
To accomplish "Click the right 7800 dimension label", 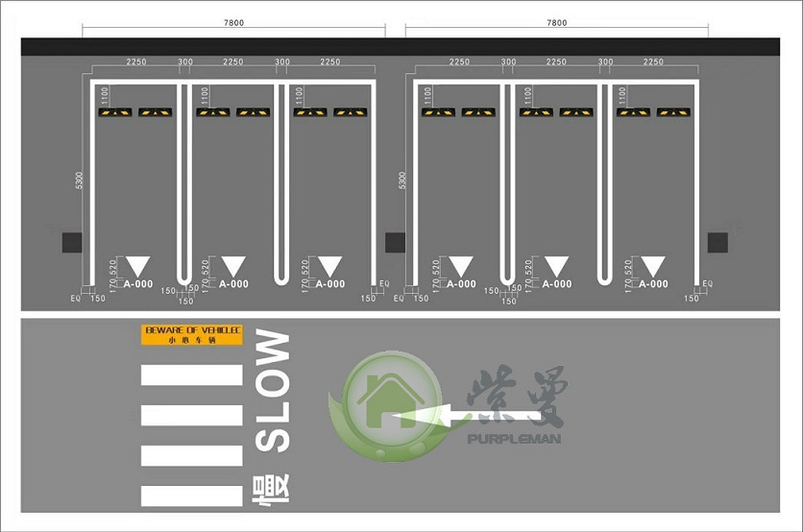I will point(556,22).
